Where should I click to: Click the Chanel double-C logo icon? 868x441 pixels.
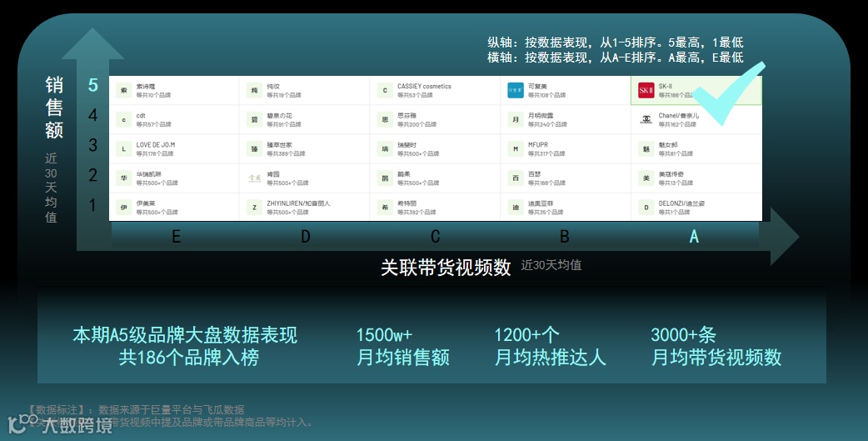pyautogui.click(x=646, y=120)
